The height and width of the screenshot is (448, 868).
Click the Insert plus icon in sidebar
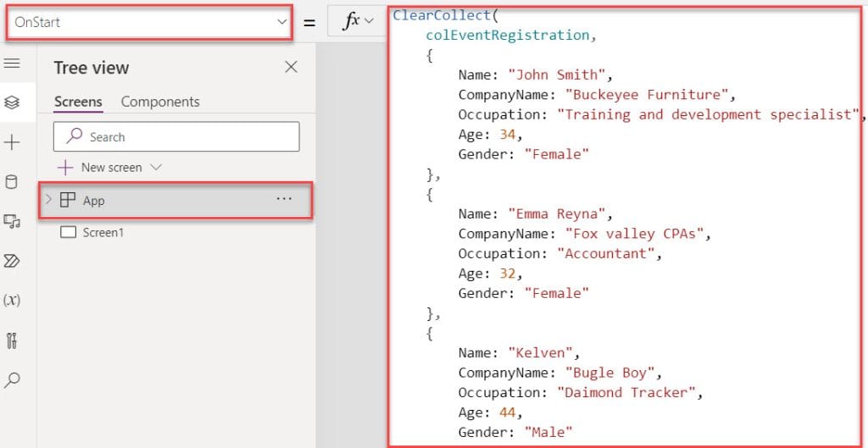[12, 142]
